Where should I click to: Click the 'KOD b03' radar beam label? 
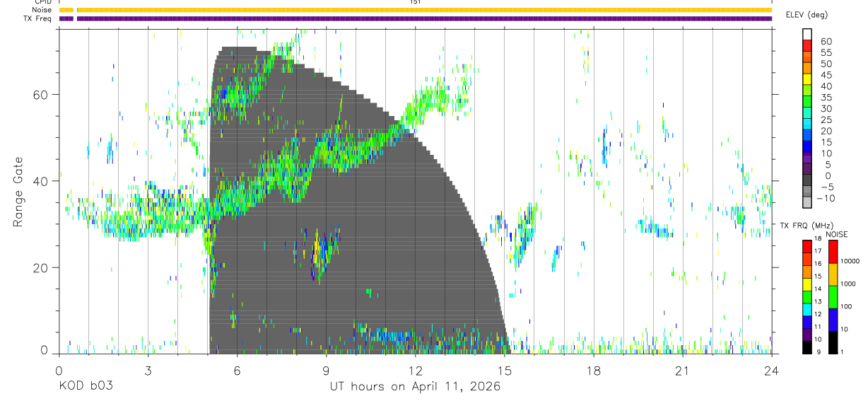tap(86, 386)
